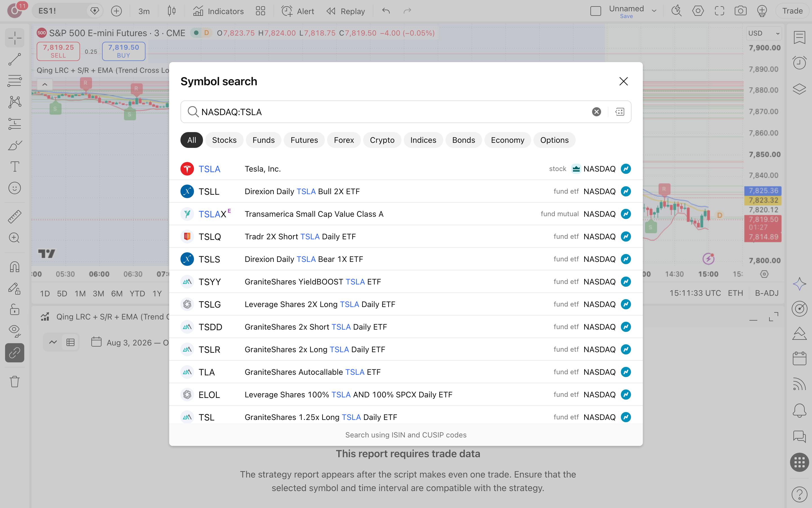
Task: Select the trend line drawing tool
Action: tap(15, 60)
